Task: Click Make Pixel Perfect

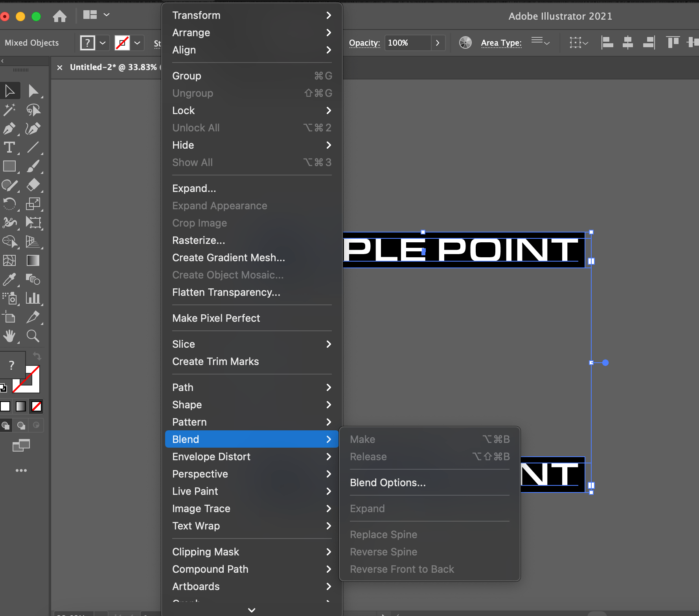Action: [216, 318]
